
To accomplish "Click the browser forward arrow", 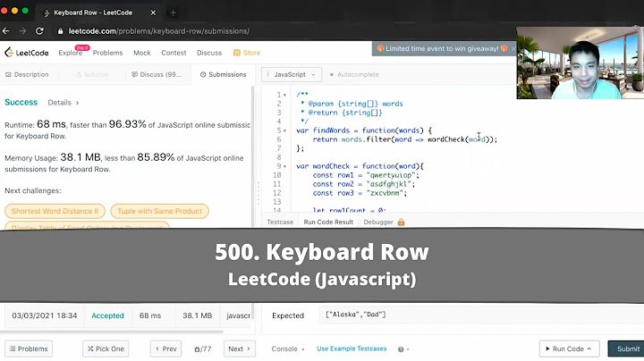I will coord(22,31).
